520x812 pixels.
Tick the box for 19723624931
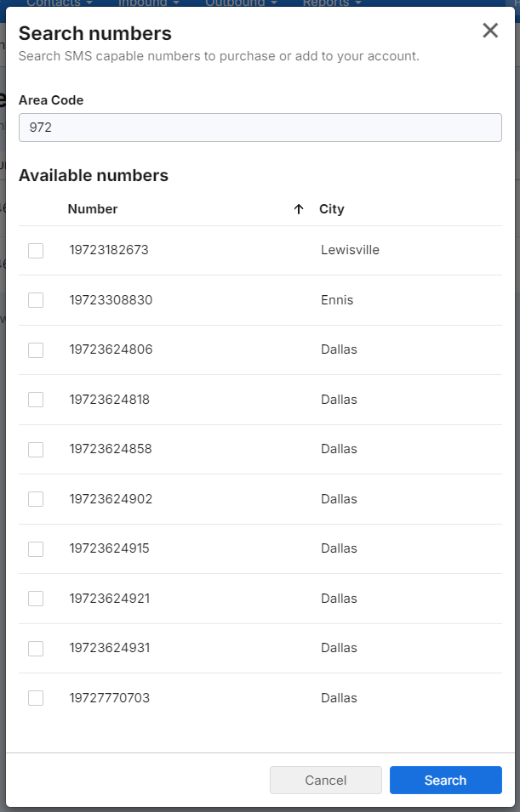[x=36, y=649]
